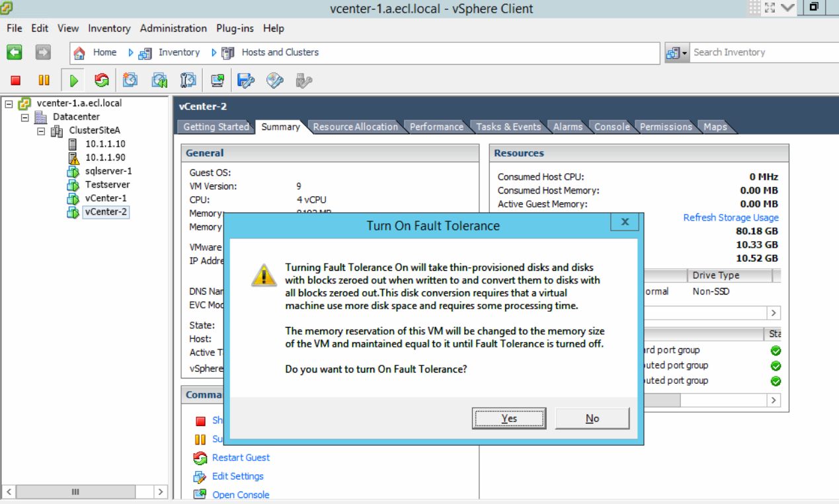Switch to the Permissions tab
839x504 pixels.
[x=666, y=127]
